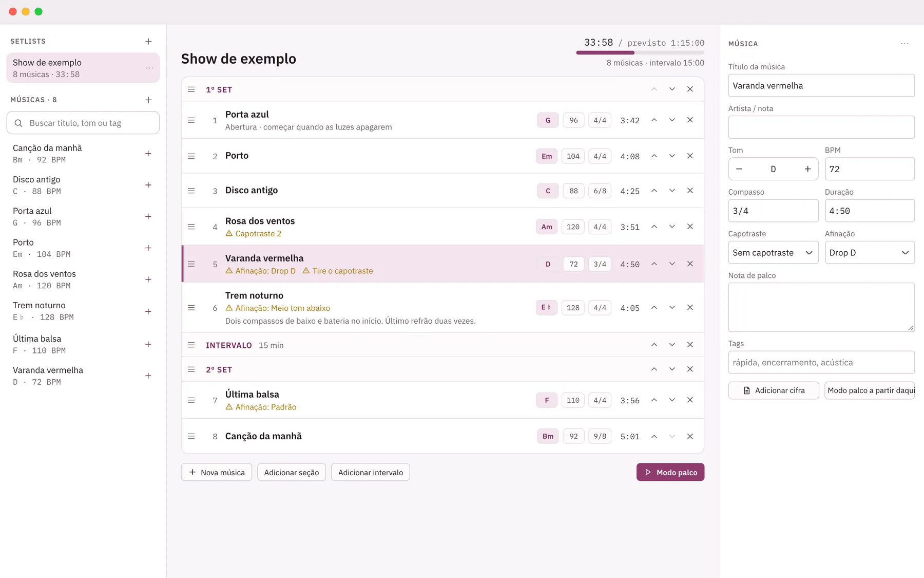This screenshot has width=924, height=578.
Task: Move Porto row down
Action: (672, 156)
